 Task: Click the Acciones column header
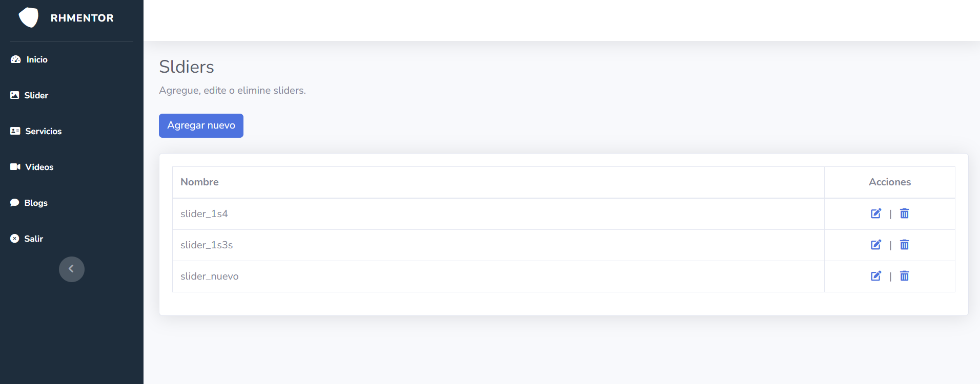(889, 182)
